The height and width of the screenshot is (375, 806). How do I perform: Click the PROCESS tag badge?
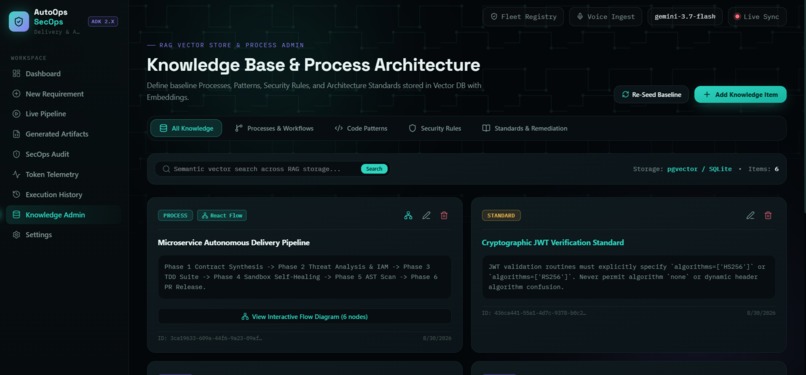[175, 216]
